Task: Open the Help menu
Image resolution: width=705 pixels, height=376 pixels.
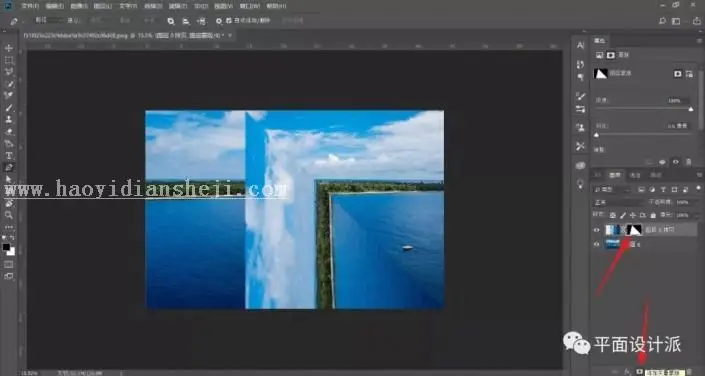Action: tap(276, 6)
